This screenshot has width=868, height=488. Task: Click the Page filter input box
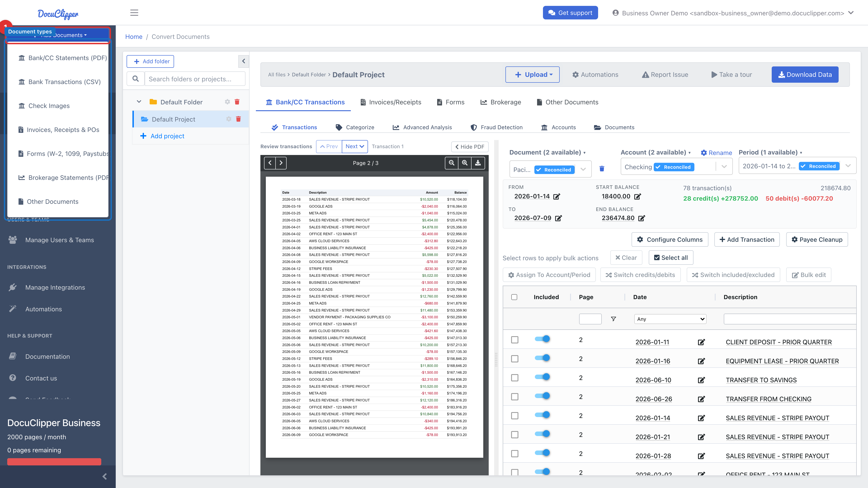tap(590, 319)
